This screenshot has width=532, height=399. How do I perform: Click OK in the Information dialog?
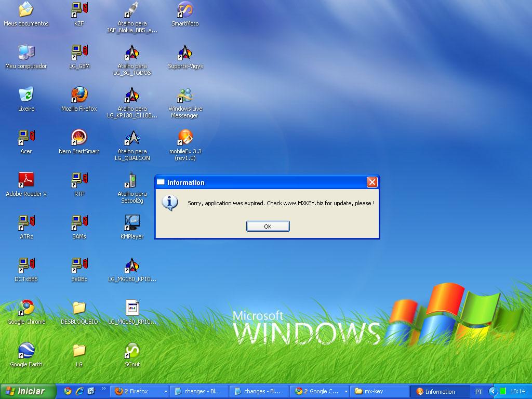pos(268,227)
